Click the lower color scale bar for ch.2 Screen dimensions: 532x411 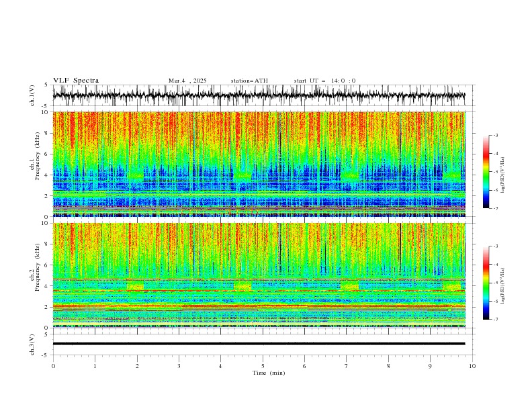click(x=486, y=283)
